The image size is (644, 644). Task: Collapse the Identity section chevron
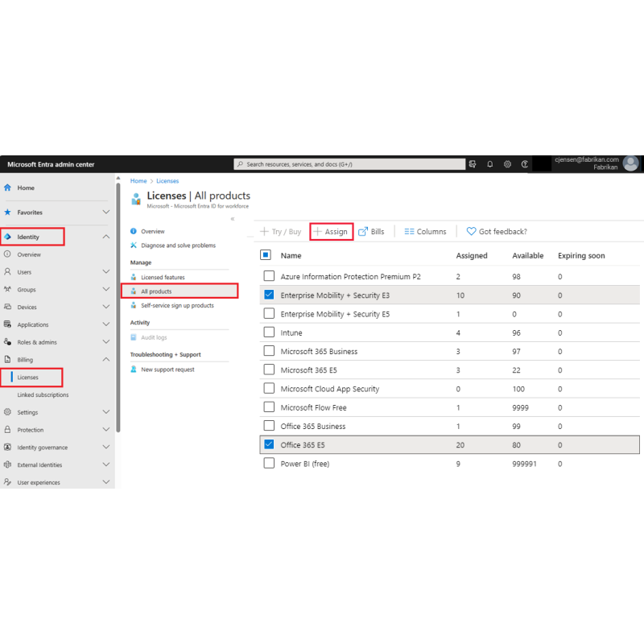(106, 237)
